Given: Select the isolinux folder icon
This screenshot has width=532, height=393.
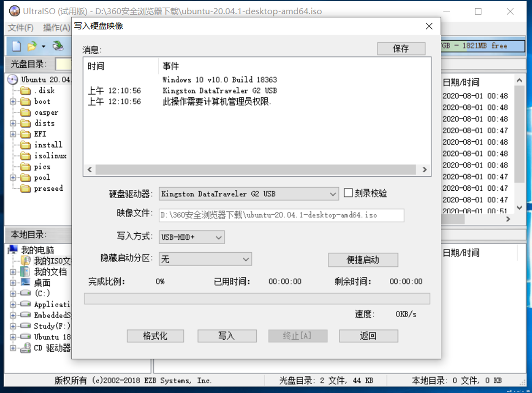Looking at the screenshot, I should [25, 156].
